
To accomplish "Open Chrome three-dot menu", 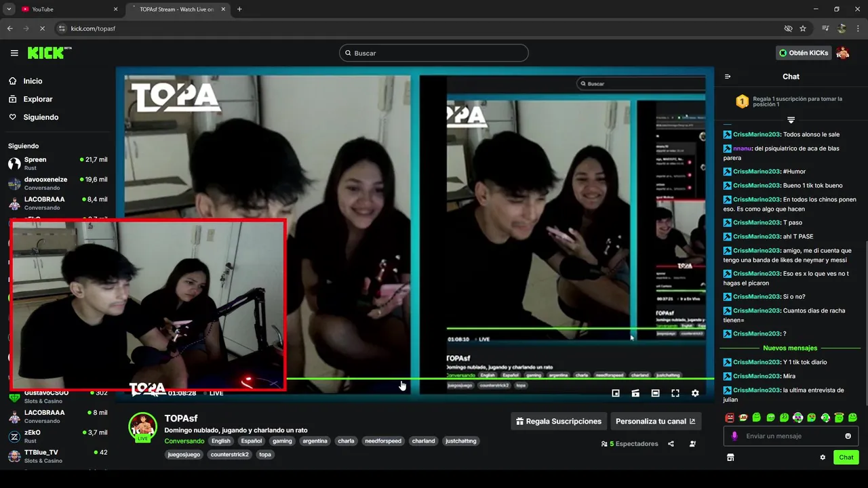I will 857,28.
